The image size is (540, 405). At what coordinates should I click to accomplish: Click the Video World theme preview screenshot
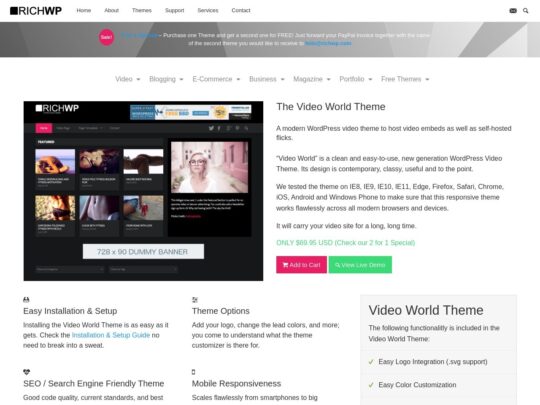[x=143, y=191]
